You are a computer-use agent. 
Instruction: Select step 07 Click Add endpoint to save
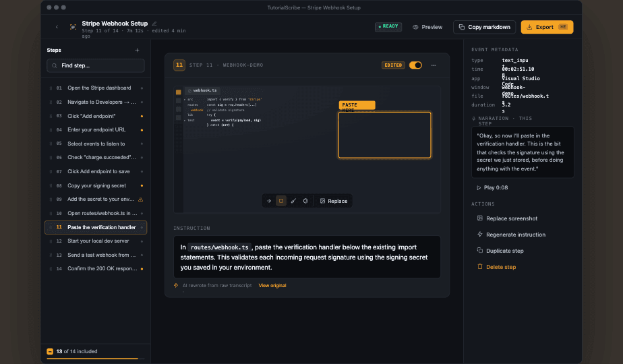95,172
